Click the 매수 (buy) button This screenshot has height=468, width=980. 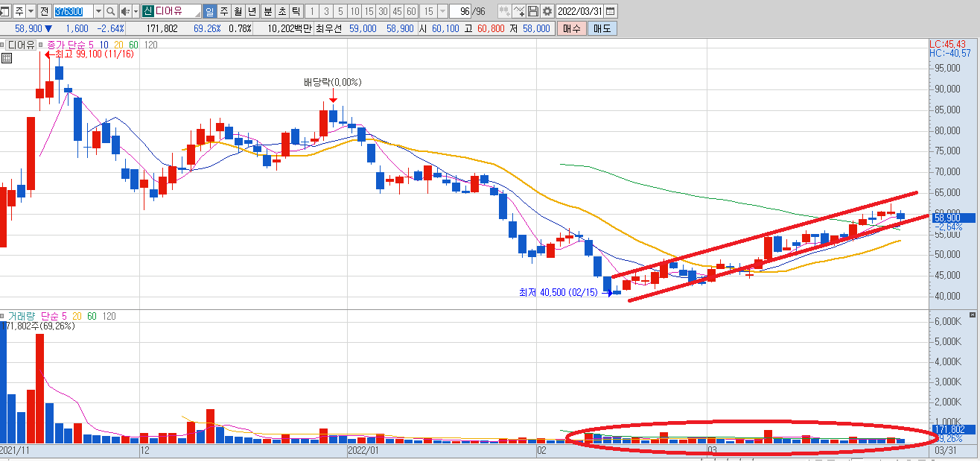pyautogui.click(x=571, y=28)
